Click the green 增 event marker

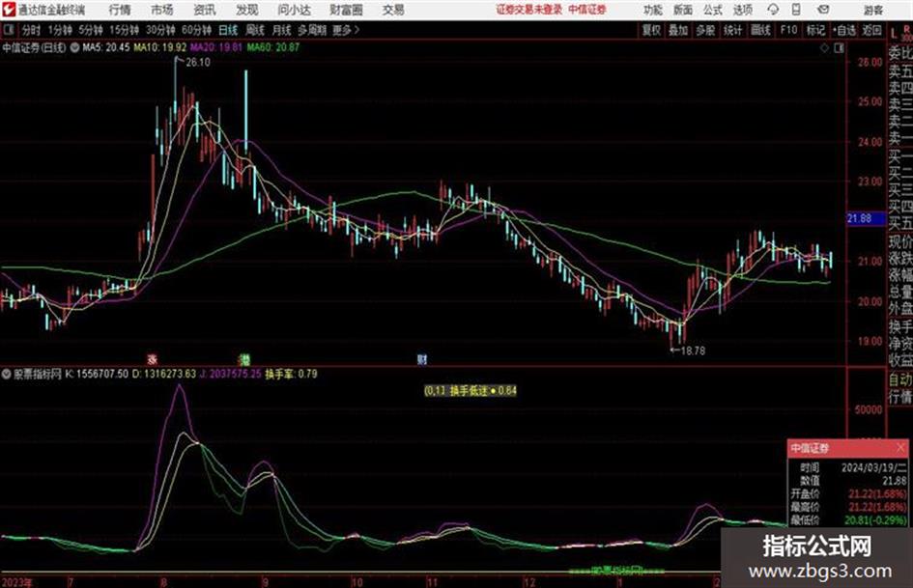[x=244, y=359]
